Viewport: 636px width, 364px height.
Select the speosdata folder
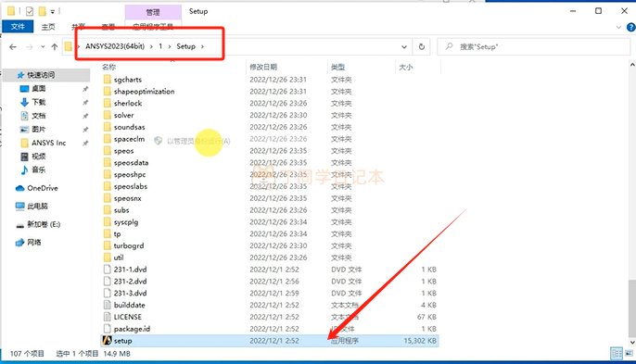coord(131,162)
